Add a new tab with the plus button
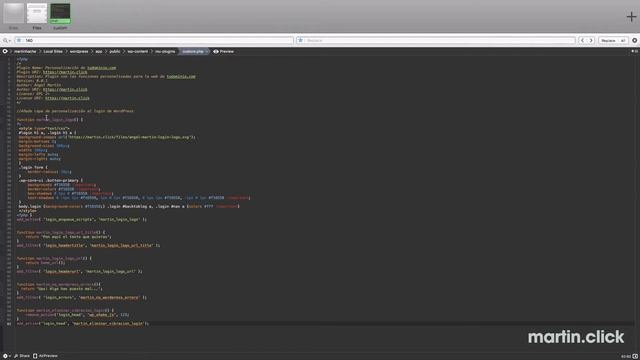This screenshot has width=640, height=360. [x=631, y=16]
